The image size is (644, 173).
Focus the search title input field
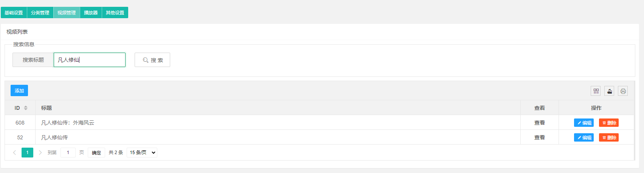(x=90, y=60)
